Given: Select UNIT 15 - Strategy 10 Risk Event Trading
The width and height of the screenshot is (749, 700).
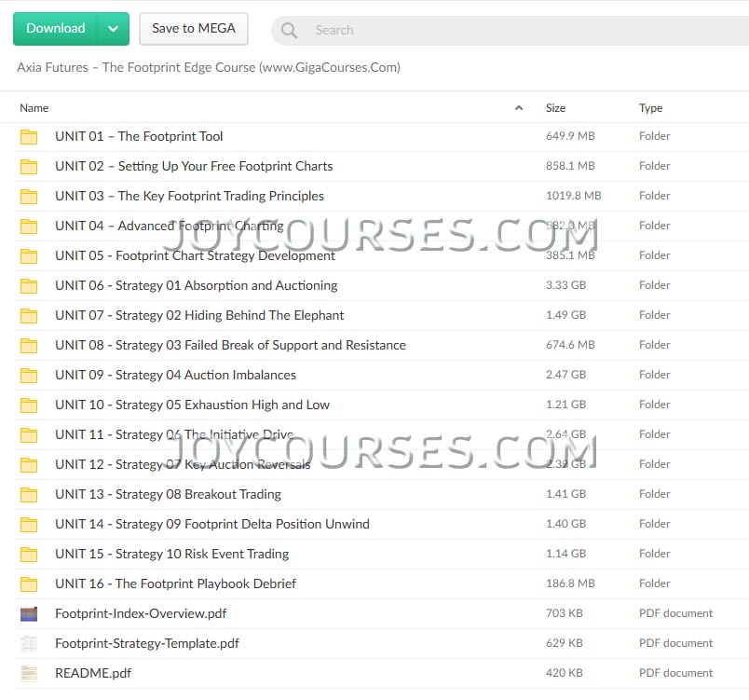Looking at the screenshot, I should point(172,554).
